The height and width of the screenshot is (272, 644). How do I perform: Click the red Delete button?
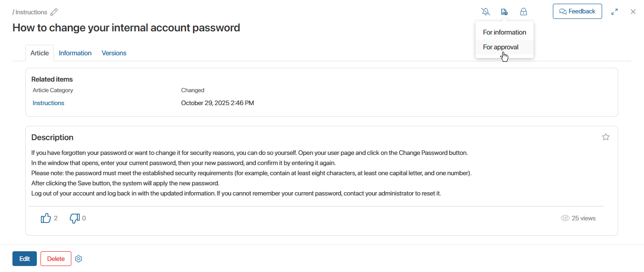coord(56,259)
